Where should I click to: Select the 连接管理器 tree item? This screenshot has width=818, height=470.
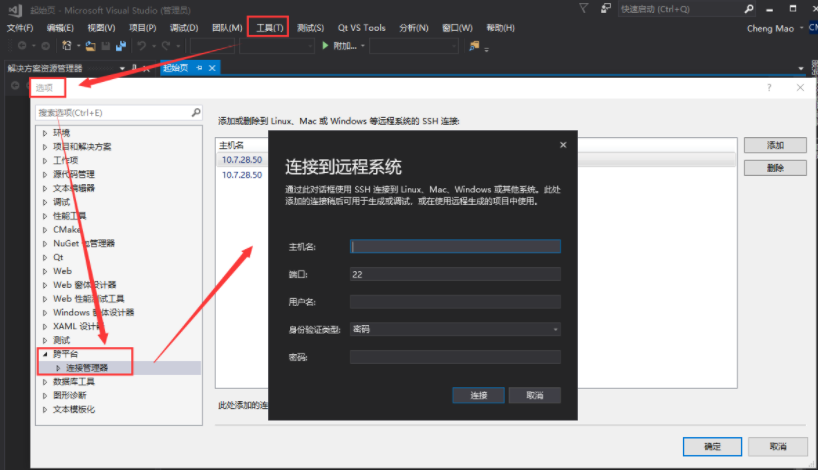87,368
